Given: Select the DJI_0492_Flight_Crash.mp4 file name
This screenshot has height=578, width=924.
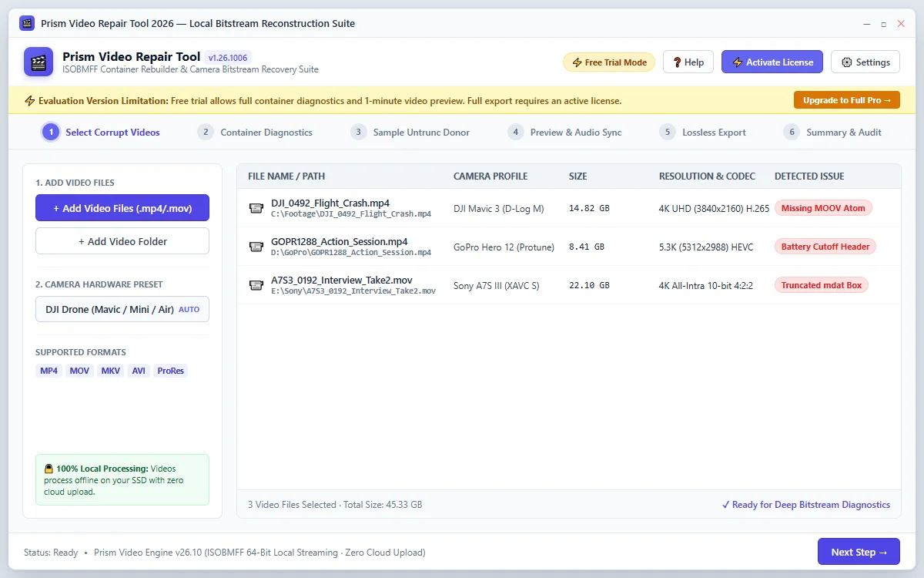Looking at the screenshot, I should (330, 203).
